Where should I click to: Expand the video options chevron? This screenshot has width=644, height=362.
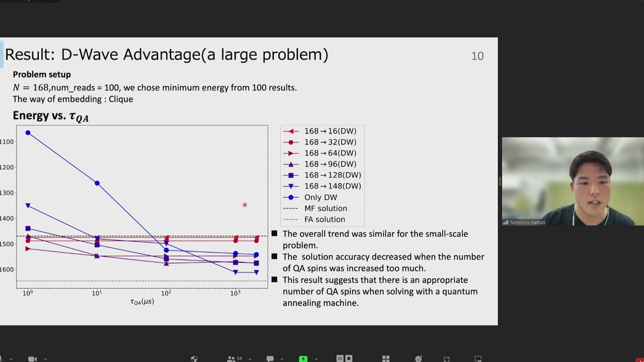coord(45,359)
